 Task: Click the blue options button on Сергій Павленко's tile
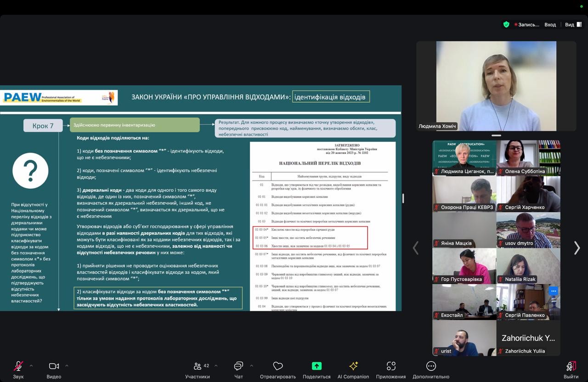coord(553,291)
